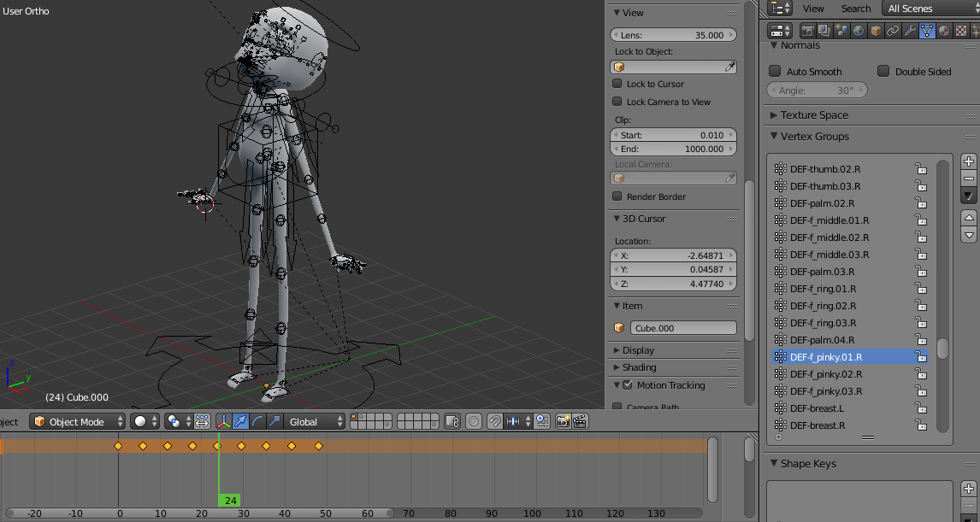Screen dimensions: 980x522
Task: Click the Lens value slider field
Action: tap(673, 35)
